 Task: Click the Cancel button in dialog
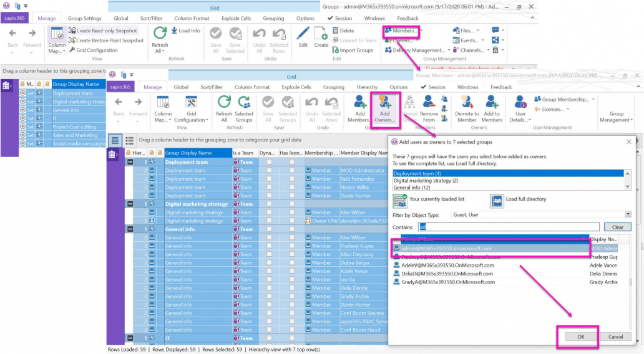pyautogui.click(x=615, y=337)
